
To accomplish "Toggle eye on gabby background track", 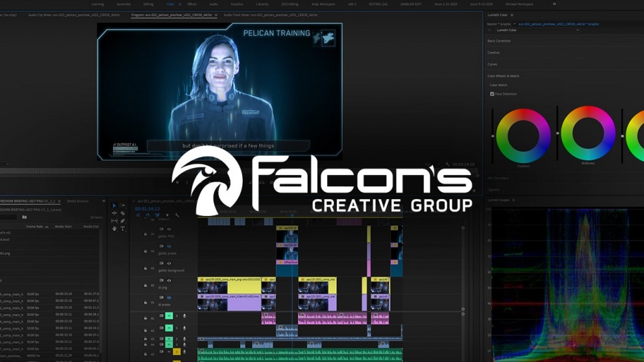I will click(x=169, y=263).
